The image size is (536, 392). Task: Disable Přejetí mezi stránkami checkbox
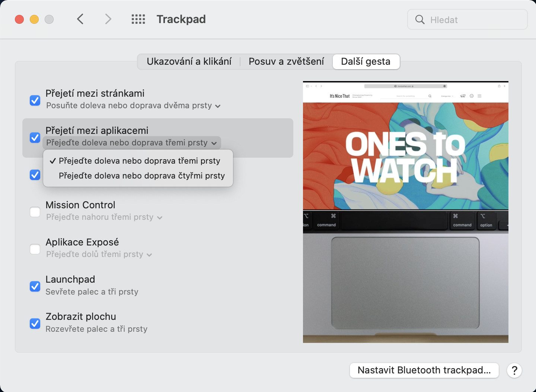coord(35,100)
